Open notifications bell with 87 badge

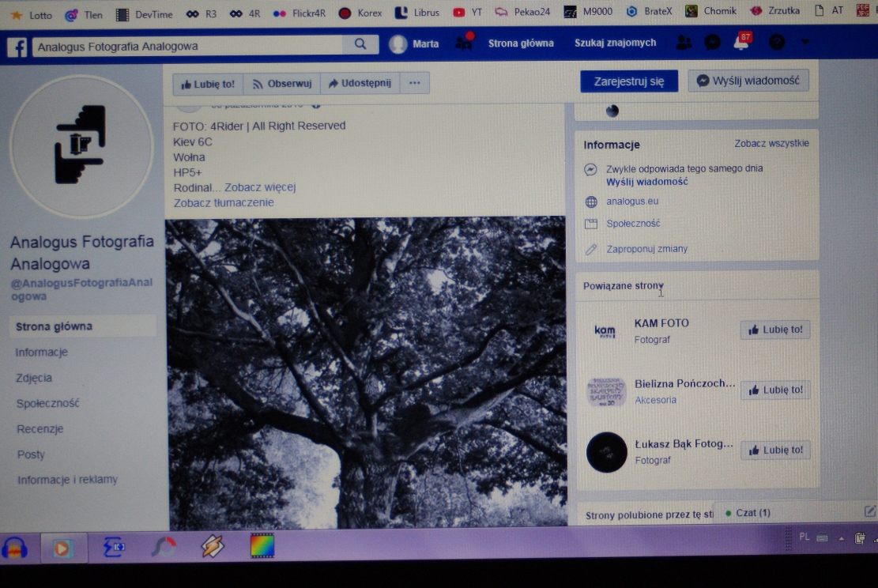click(x=741, y=43)
